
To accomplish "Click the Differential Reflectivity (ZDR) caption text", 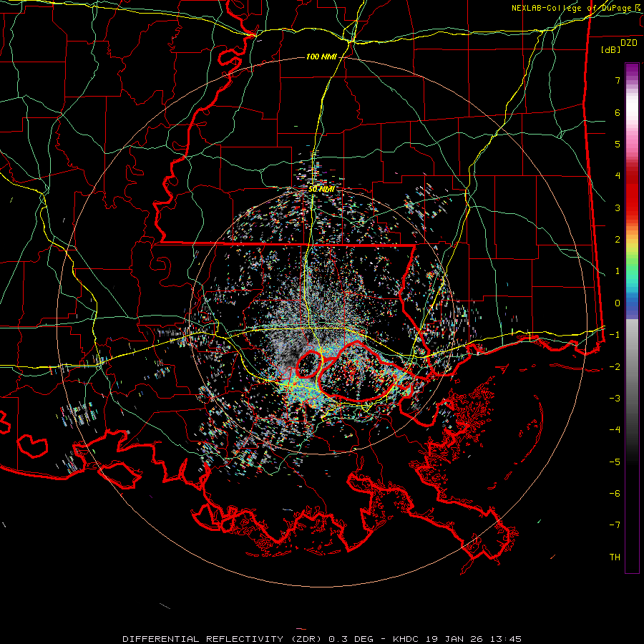I will pos(223,639).
